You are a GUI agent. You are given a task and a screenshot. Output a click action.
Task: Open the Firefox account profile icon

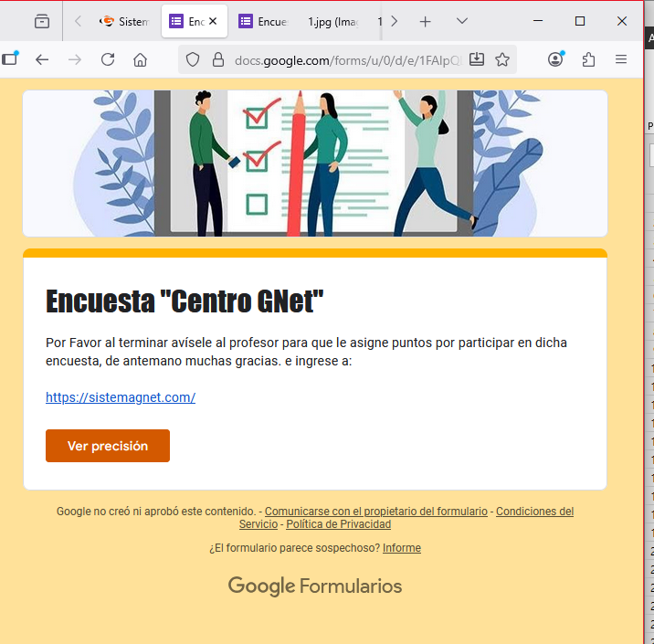(555, 59)
